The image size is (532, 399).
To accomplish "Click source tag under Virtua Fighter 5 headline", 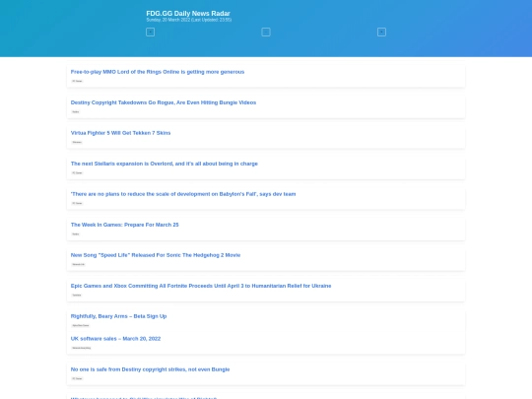I will pyautogui.click(x=77, y=142).
